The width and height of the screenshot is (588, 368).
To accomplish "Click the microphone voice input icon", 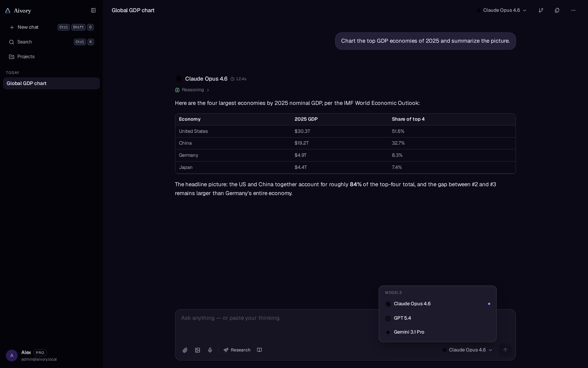I will 210,350.
